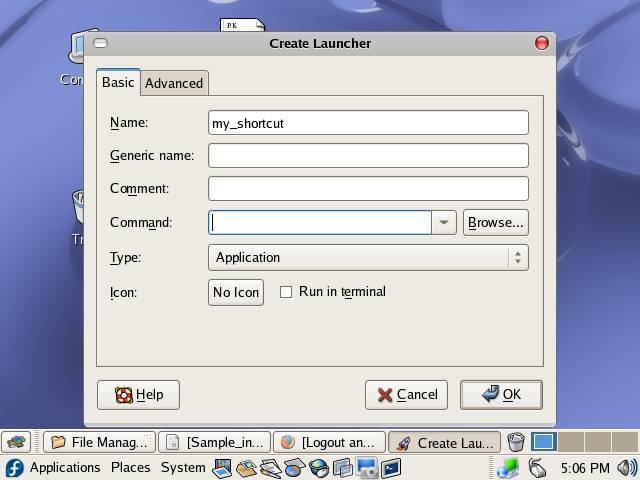Expand the Command history dropdown arrow

pyautogui.click(x=444, y=222)
